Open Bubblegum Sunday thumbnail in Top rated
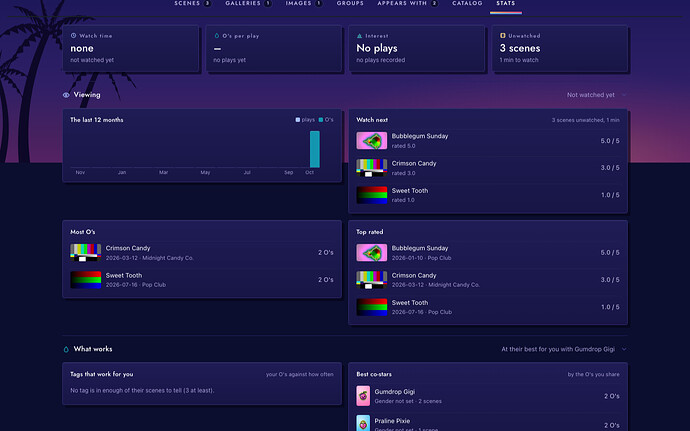Viewport: 690px width, 431px height. point(371,253)
